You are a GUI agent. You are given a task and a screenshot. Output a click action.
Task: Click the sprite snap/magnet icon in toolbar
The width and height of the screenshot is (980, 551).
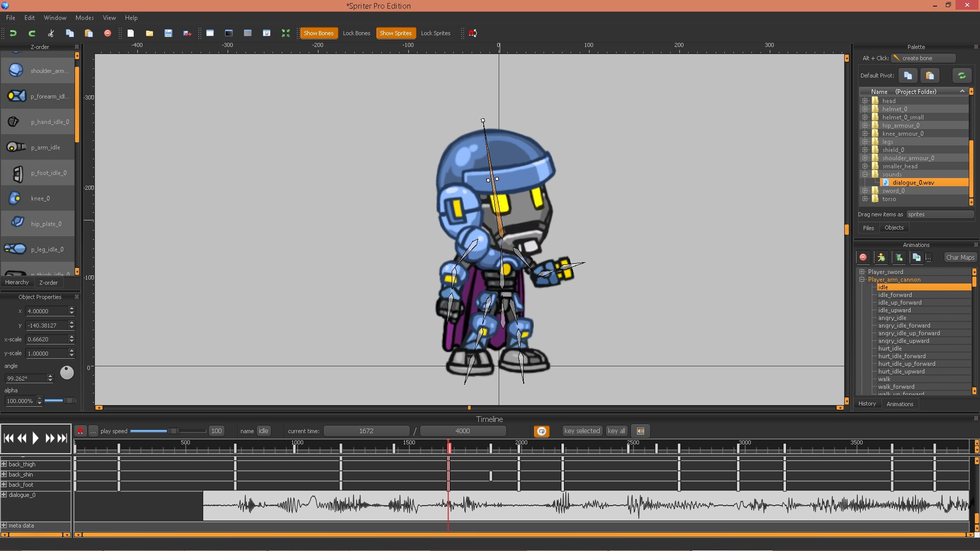[473, 33]
